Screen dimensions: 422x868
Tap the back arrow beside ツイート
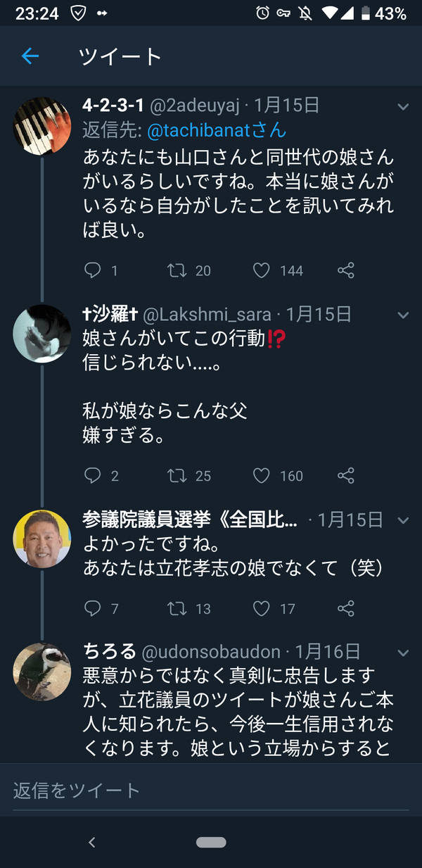(x=30, y=56)
